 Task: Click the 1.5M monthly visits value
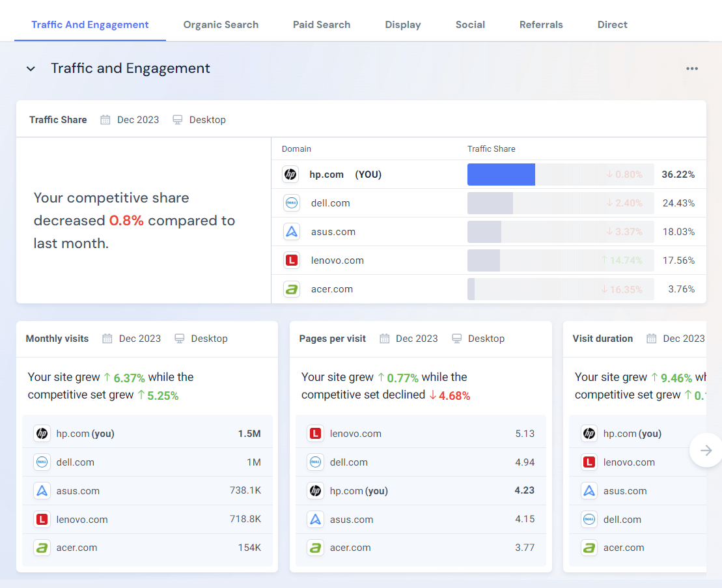(249, 434)
